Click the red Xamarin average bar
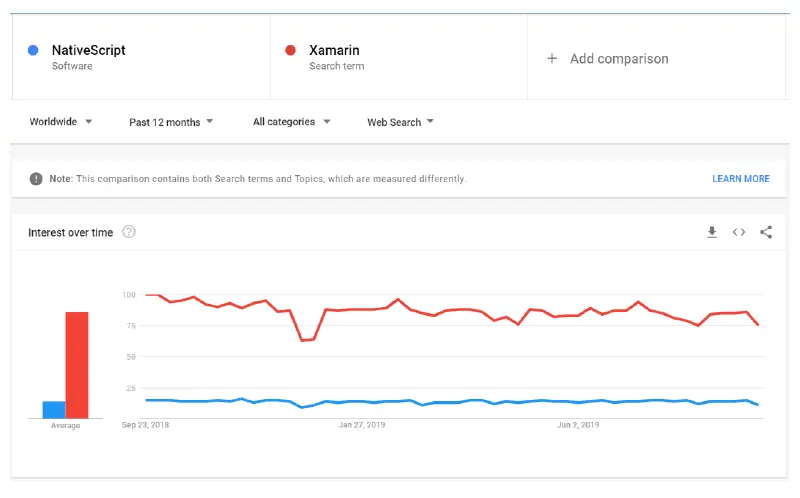This screenshot has height=498, width=800. (x=77, y=365)
